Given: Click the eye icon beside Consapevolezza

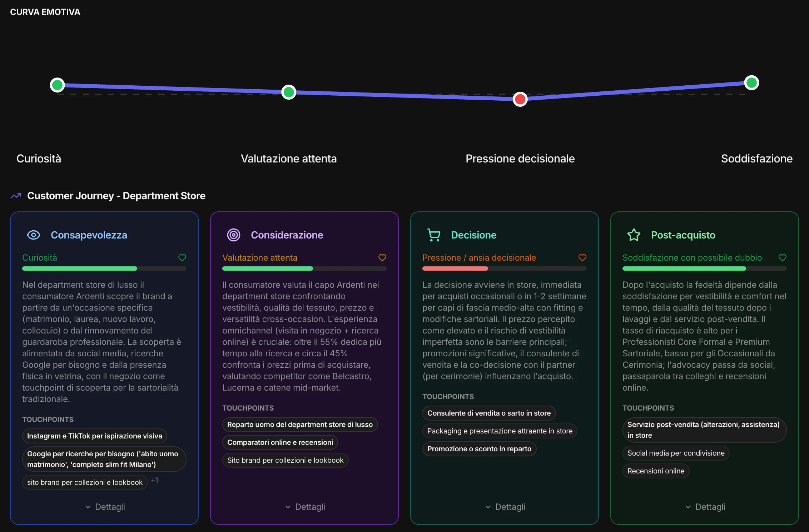Looking at the screenshot, I should tap(34, 235).
